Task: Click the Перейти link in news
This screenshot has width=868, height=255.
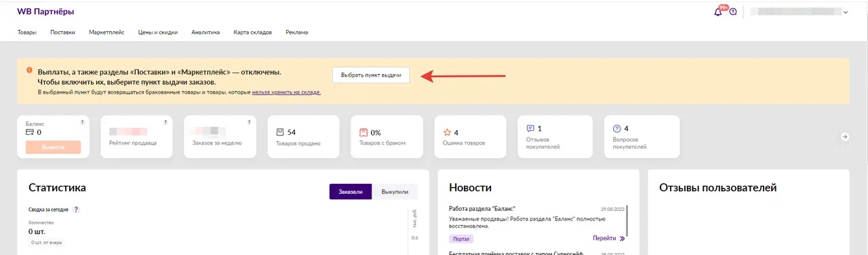Action: click(x=604, y=239)
